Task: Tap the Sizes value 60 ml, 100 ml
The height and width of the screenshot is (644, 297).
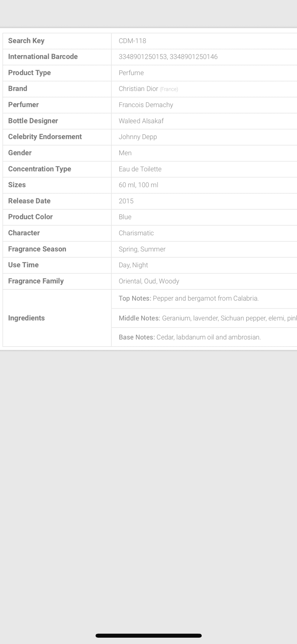Action: coord(138,185)
